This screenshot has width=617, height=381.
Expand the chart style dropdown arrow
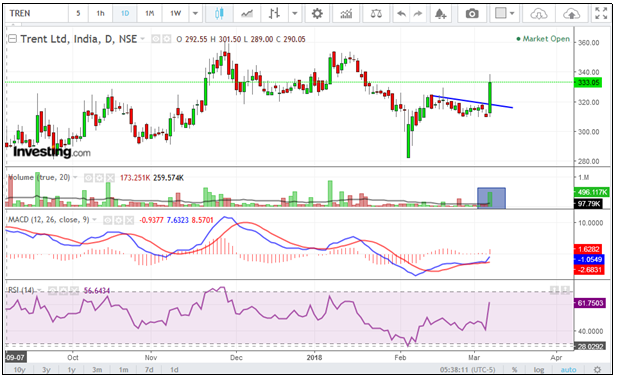[294, 14]
